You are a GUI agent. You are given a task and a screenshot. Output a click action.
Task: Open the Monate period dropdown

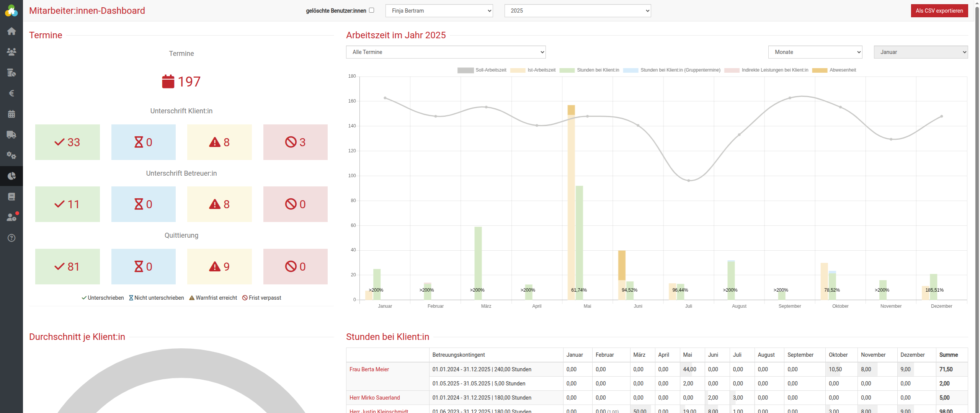click(815, 52)
